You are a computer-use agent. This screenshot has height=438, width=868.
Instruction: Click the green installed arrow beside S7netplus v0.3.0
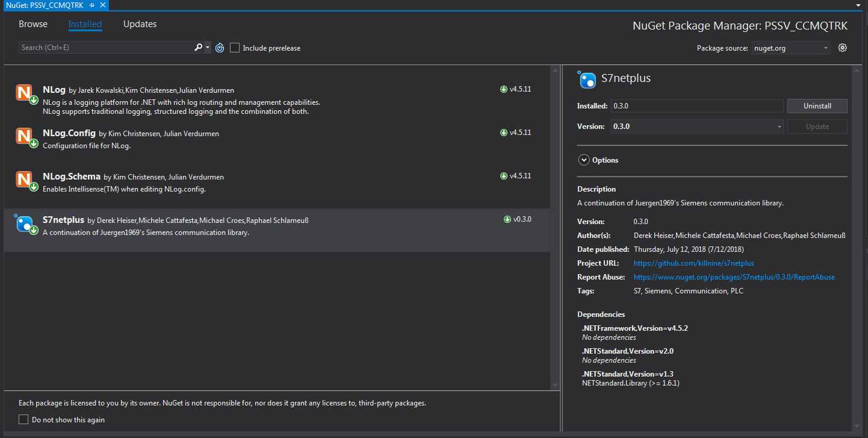[x=507, y=219]
